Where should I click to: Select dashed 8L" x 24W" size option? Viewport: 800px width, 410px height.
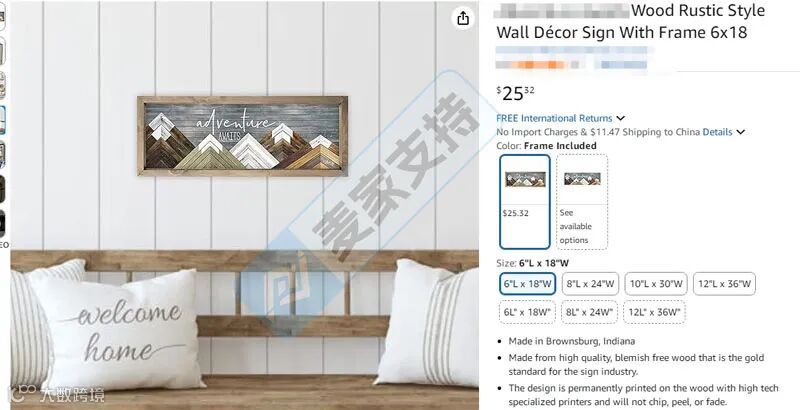coord(589,312)
